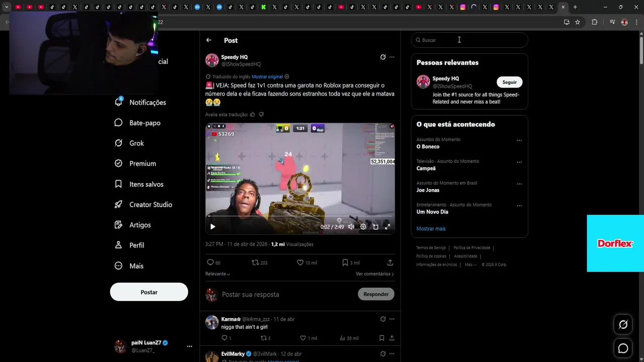Open browser extensions puzzle icon
The height and width of the screenshot is (362, 644).
coord(594,22)
